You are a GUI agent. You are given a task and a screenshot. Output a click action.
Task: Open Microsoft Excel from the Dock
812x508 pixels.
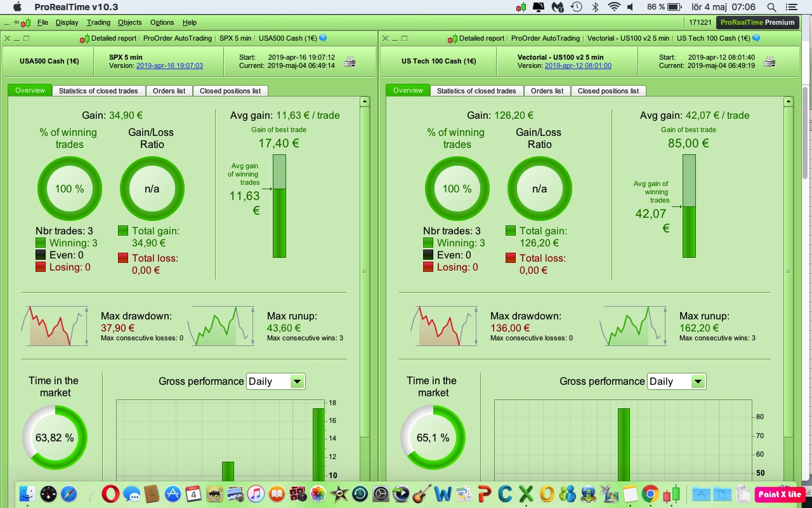tap(526, 493)
